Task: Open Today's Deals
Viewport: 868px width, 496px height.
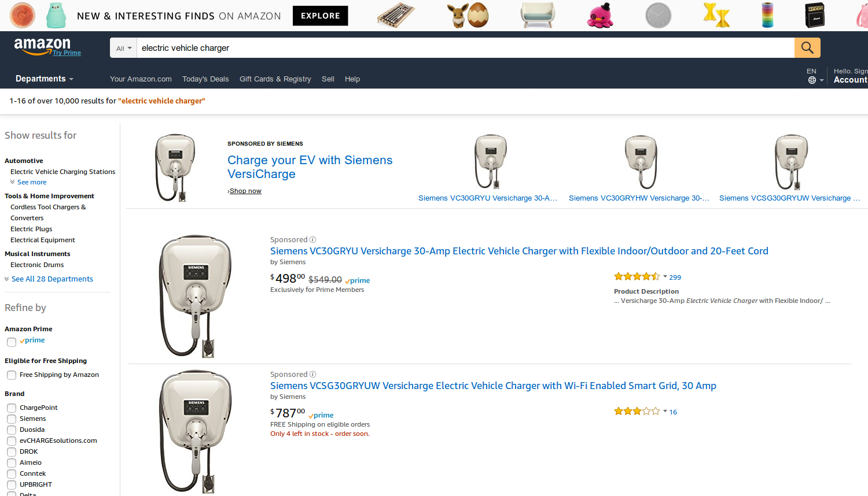Action: click(x=205, y=79)
